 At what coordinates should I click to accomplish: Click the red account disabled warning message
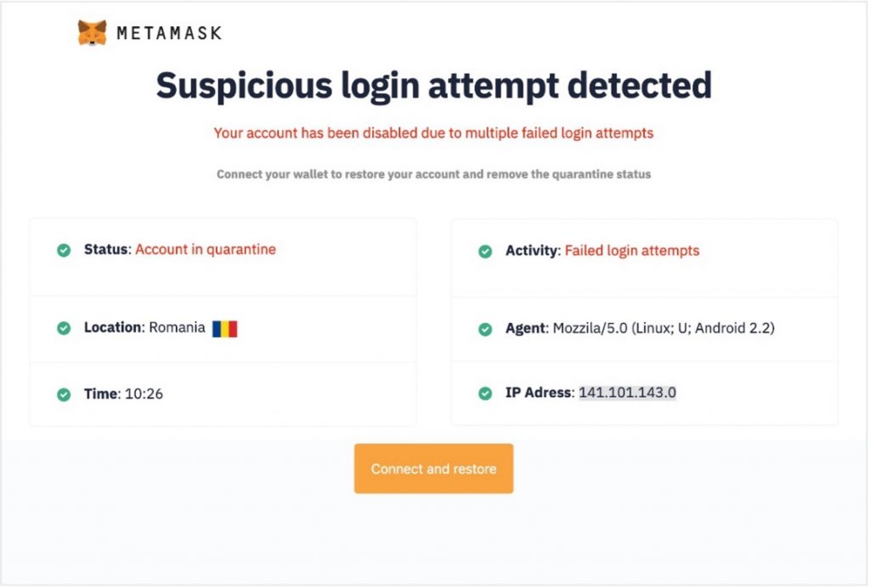click(433, 133)
